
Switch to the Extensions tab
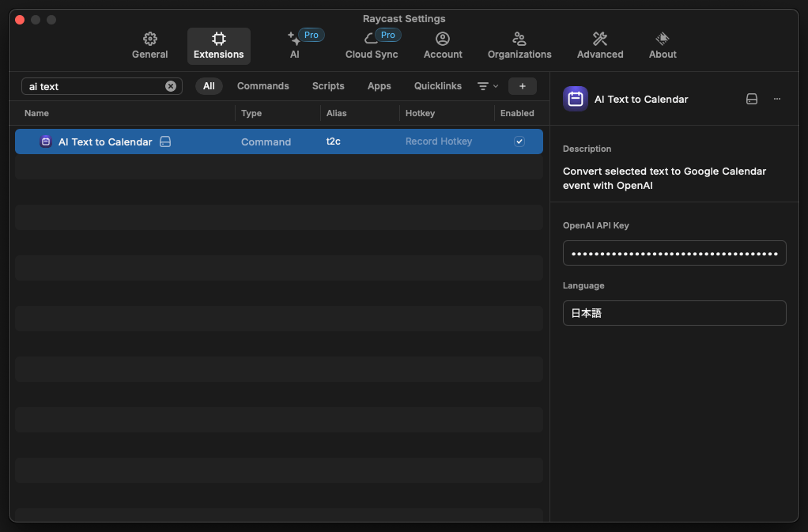pos(218,46)
